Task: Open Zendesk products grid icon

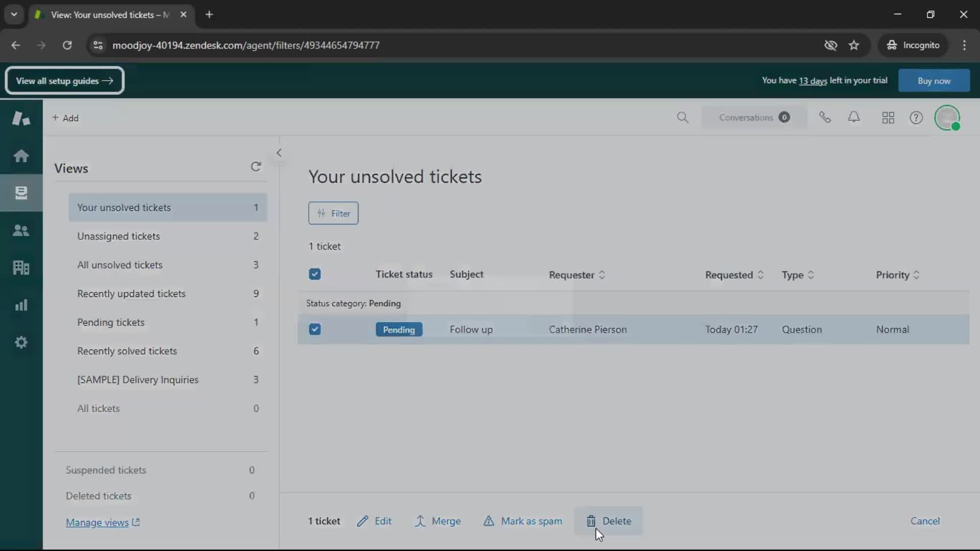Action: coord(888,118)
